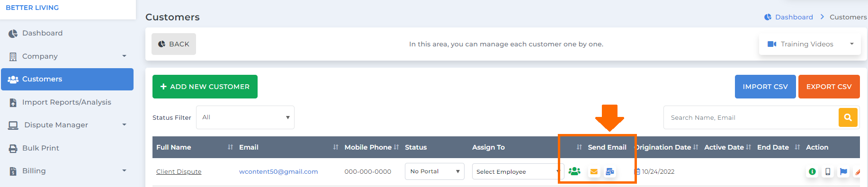The image size is (868, 187).
Task: Expand the Training Videos dropdown
Action: (810, 44)
